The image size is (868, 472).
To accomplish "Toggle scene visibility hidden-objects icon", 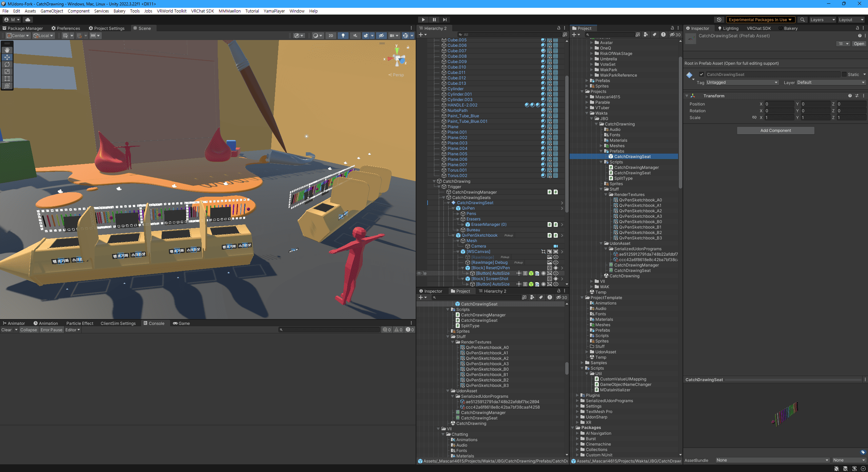I will pos(381,36).
